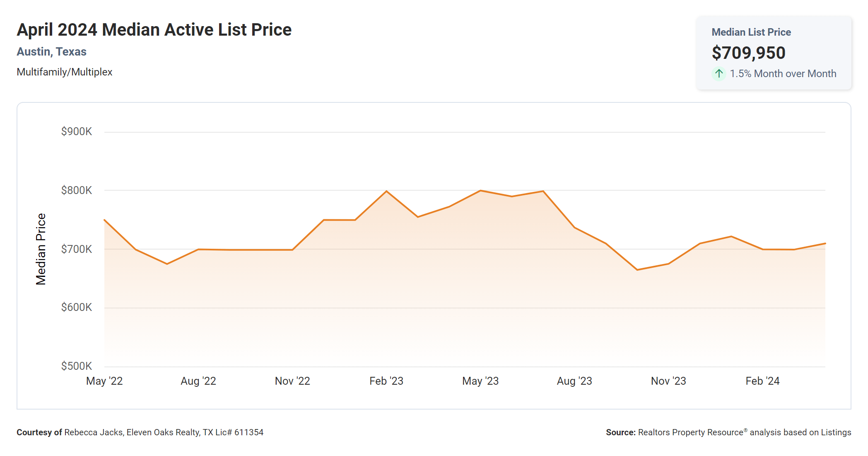Select the Multifamily/Multiplex property type label
The image size is (868, 456).
tap(64, 72)
